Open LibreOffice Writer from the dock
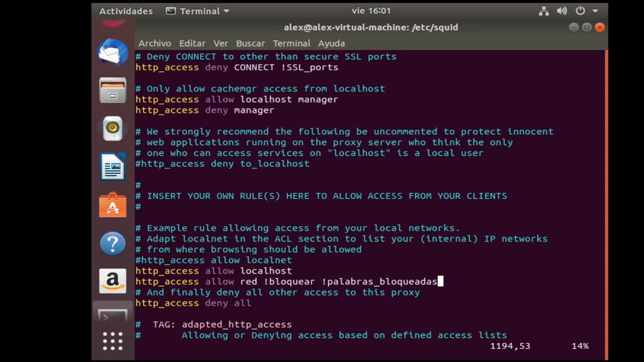 [x=113, y=166]
